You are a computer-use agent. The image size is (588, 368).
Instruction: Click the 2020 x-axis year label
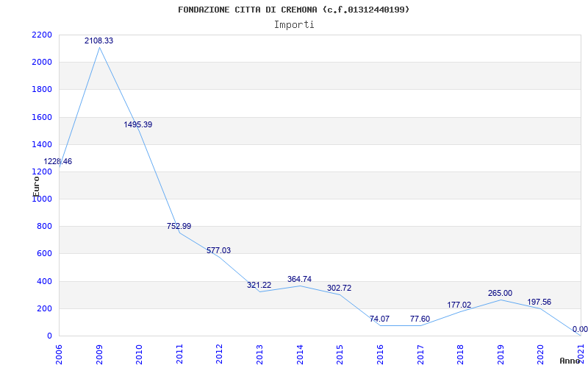[540, 355]
